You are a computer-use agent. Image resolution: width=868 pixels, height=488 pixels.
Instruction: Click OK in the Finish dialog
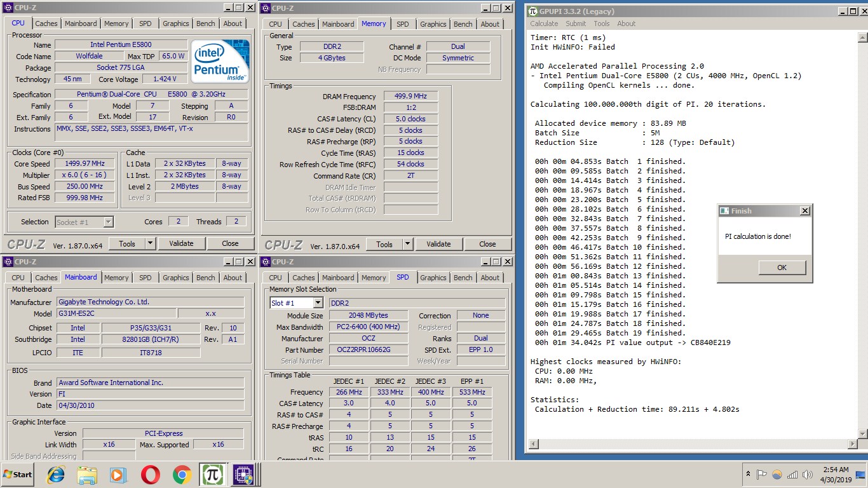click(x=782, y=268)
